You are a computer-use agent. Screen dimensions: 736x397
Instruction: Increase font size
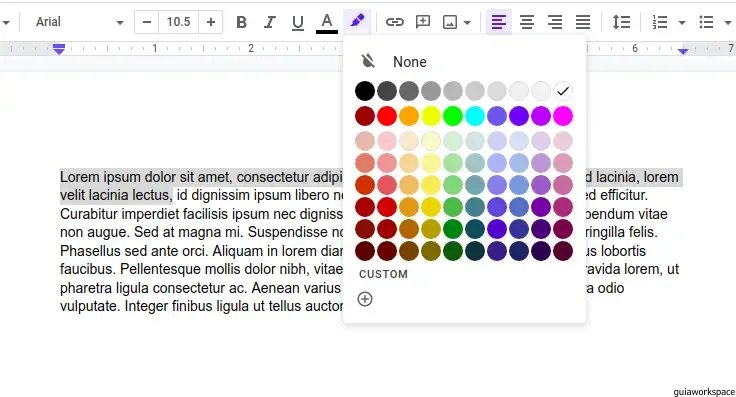pyautogui.click(x=211, y=22)
